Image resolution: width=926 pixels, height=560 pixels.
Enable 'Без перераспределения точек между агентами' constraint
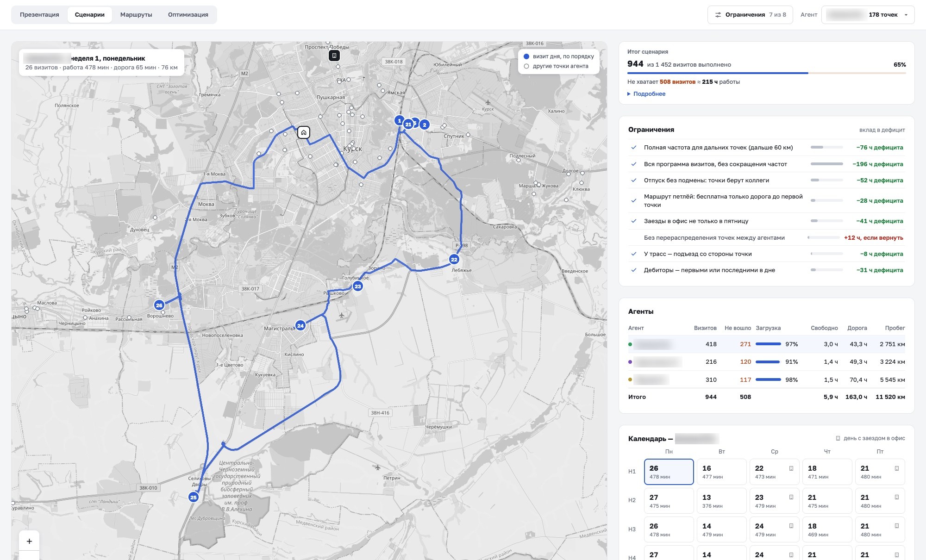(x=634, y=237)
